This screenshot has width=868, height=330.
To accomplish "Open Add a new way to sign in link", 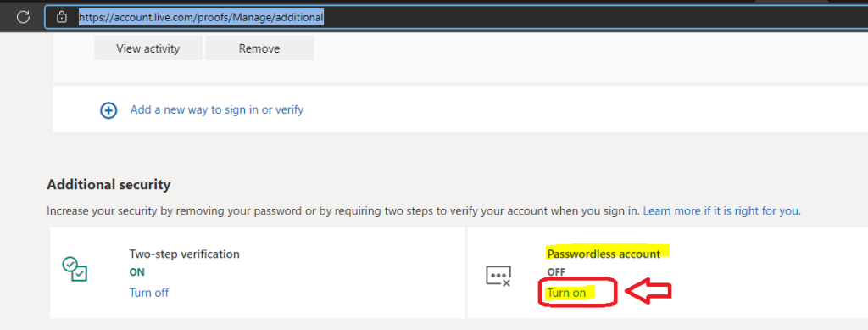I will click(217, 109).
